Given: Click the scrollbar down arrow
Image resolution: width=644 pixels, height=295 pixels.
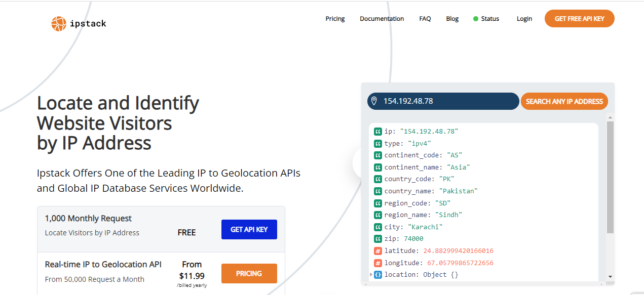Looking at the screenshot, I should click(610, 277).
